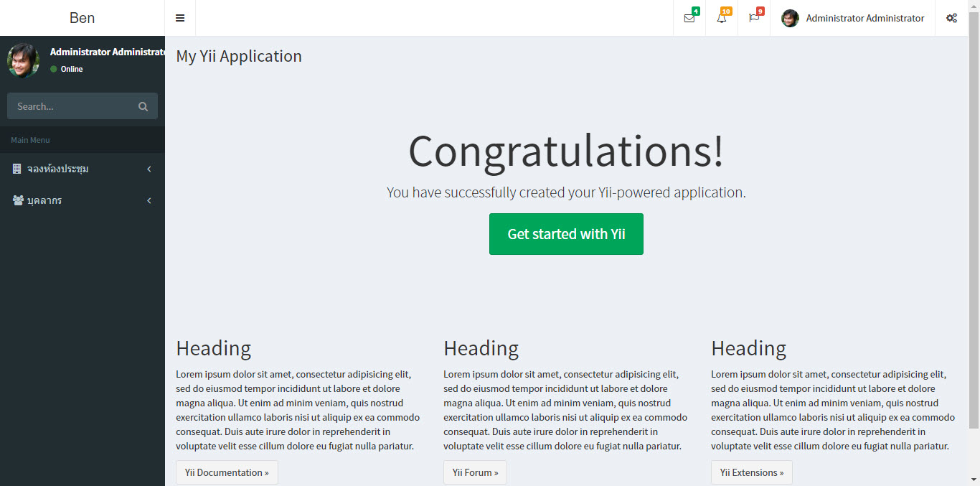Open the Yii Documentation link
Viewport: 980px width, 486px height.
(x=227, y=472)
